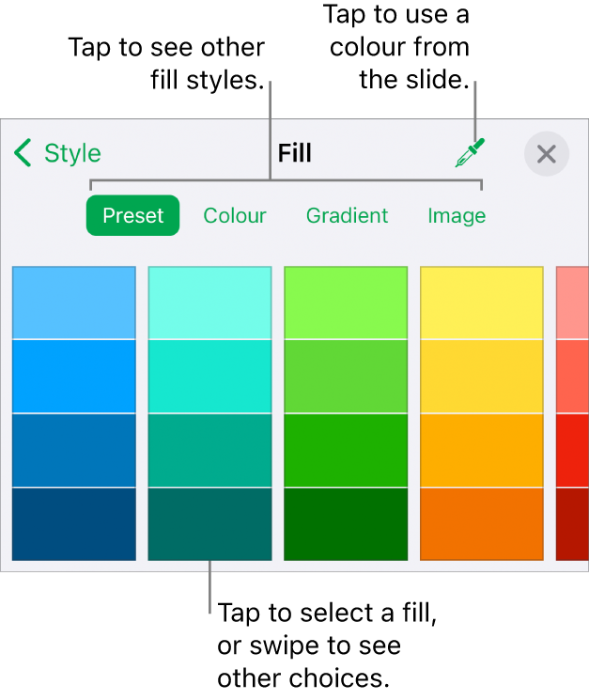
Task: Select the partially visible bright red swatch
Action: coord(573,450)
